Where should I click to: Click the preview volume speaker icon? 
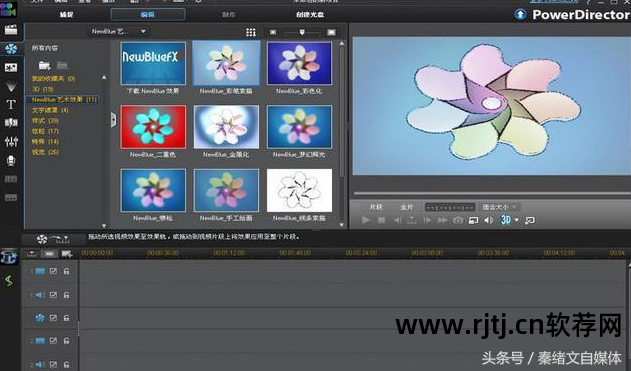click(489, 221)
